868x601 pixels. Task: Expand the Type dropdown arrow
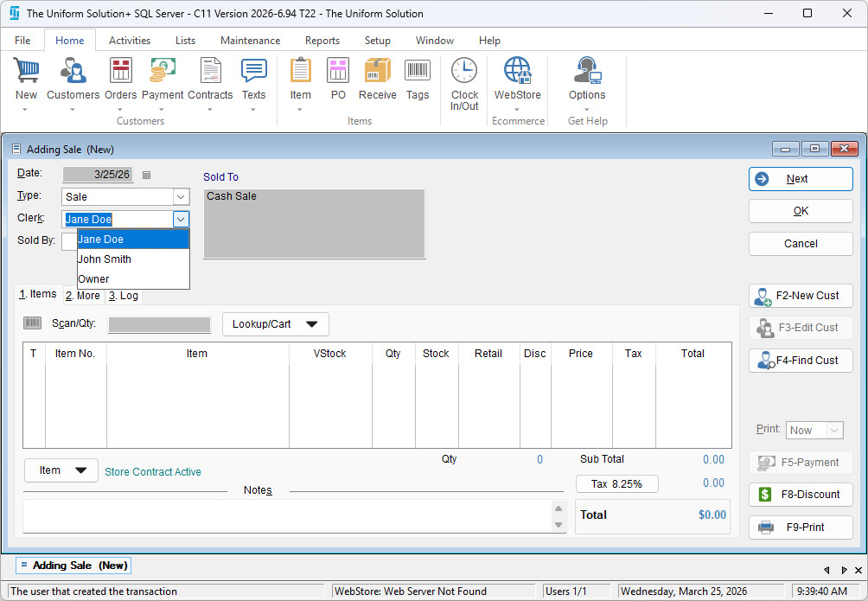click(181, 197)
